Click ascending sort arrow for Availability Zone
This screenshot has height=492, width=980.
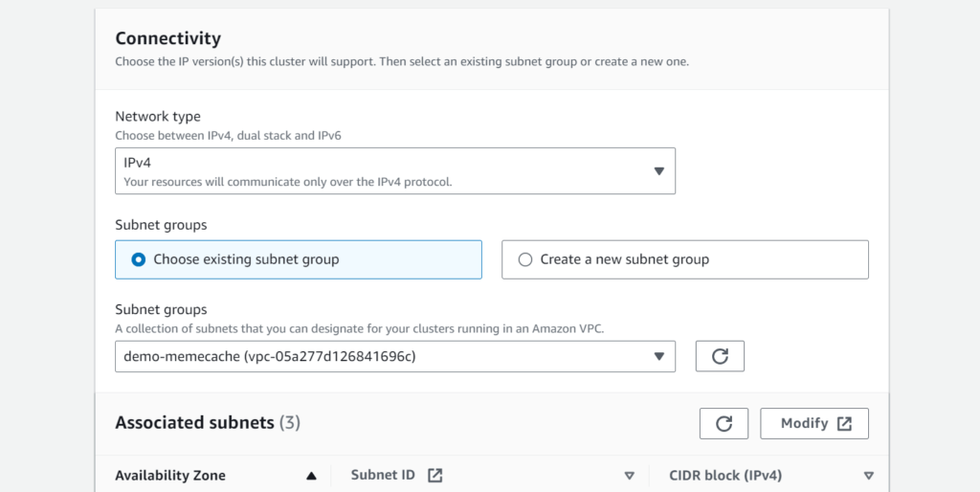311,476
